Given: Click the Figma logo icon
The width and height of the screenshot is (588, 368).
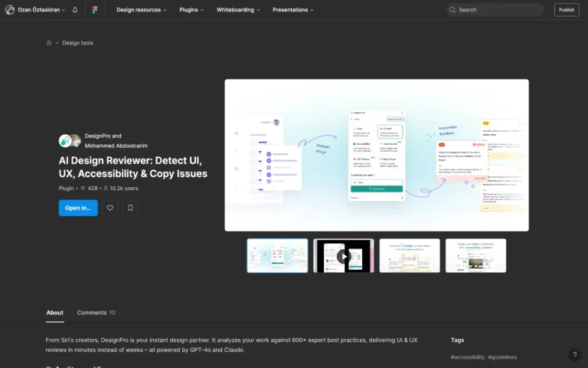Looking at the screenshot, I should pos(95,10).
